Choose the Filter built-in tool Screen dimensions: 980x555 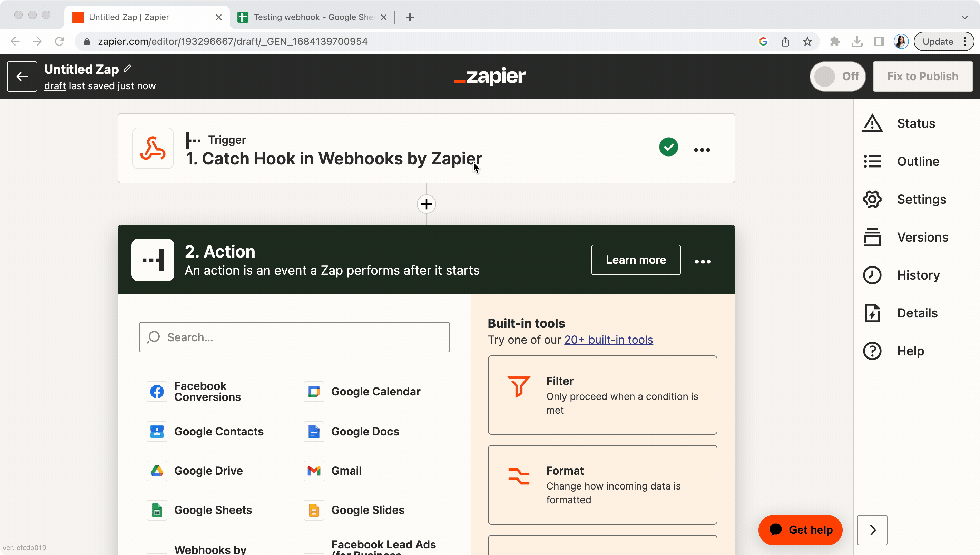tap(602, 395)
